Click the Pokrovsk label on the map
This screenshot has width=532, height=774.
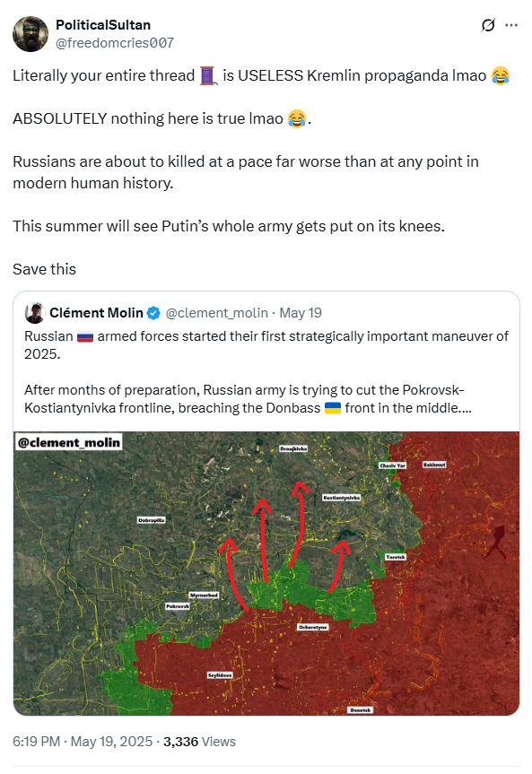(x=178, y=606)
